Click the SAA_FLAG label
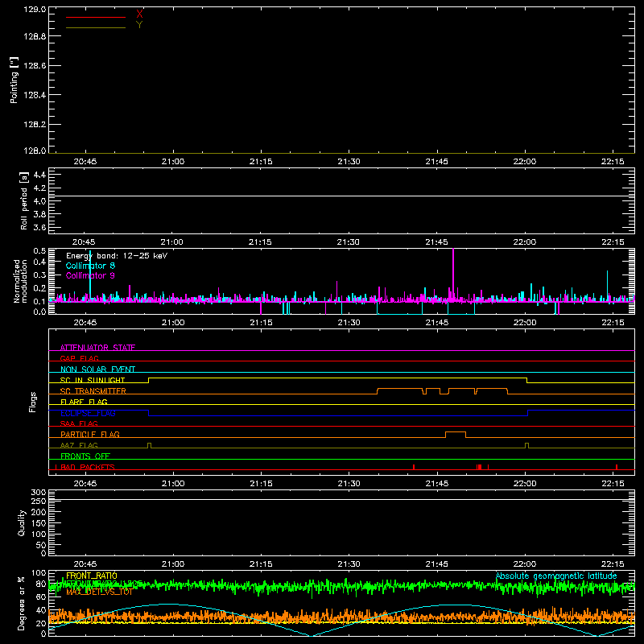 point(79,423)
